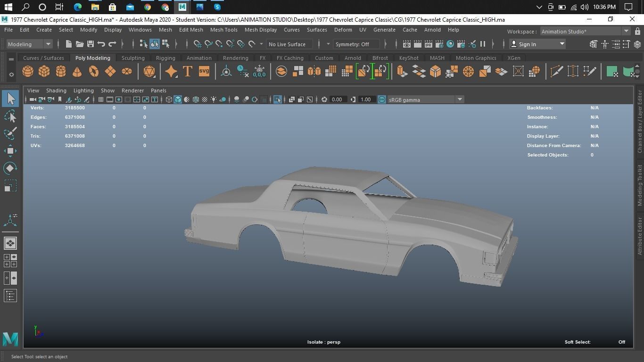Create a polygon cone from the shelf
Screen dimensions: 644x362
point(77,71)
